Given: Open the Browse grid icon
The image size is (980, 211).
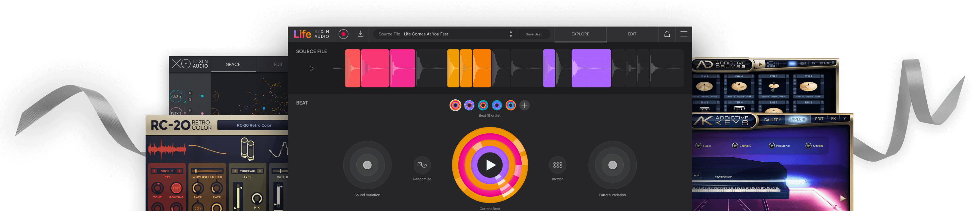Looking at the screenshot, I should [x=557, y=165].
